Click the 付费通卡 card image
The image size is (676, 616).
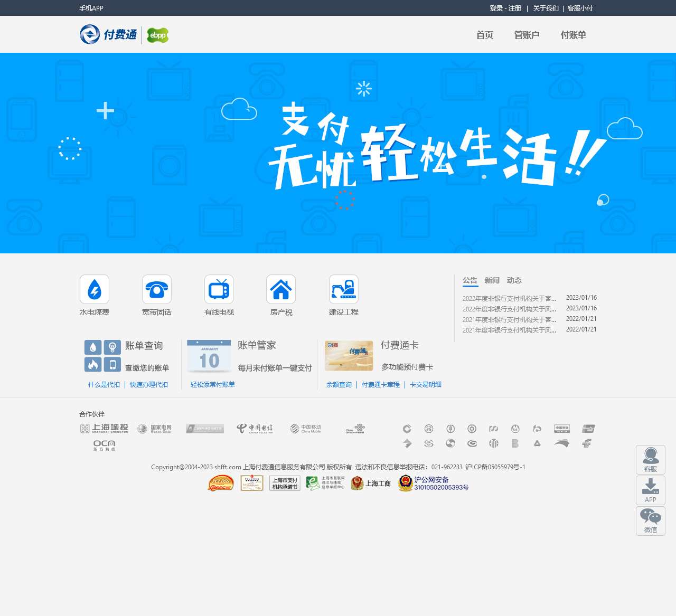point(349,356)
